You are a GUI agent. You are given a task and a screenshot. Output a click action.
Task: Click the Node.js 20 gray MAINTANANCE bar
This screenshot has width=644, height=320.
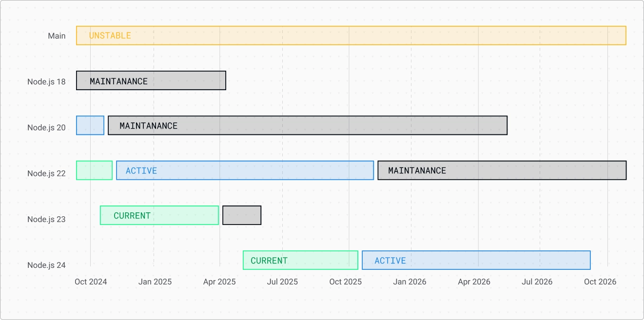tap(308, 126)
